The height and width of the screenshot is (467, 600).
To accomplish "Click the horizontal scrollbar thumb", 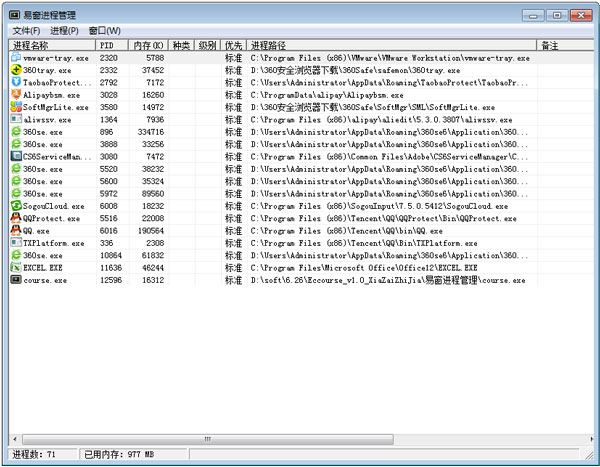I will point(208,439).
